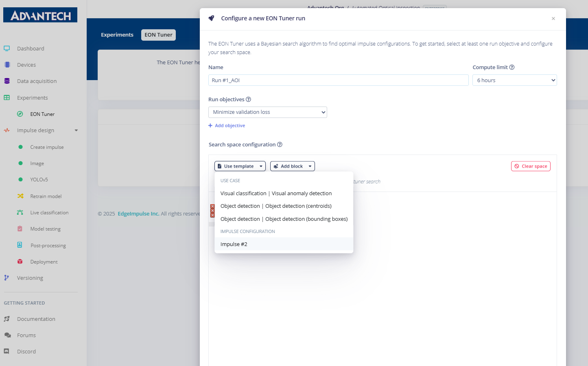Click the Deployment box icon
Screen dimensions: 588x366
20,261
